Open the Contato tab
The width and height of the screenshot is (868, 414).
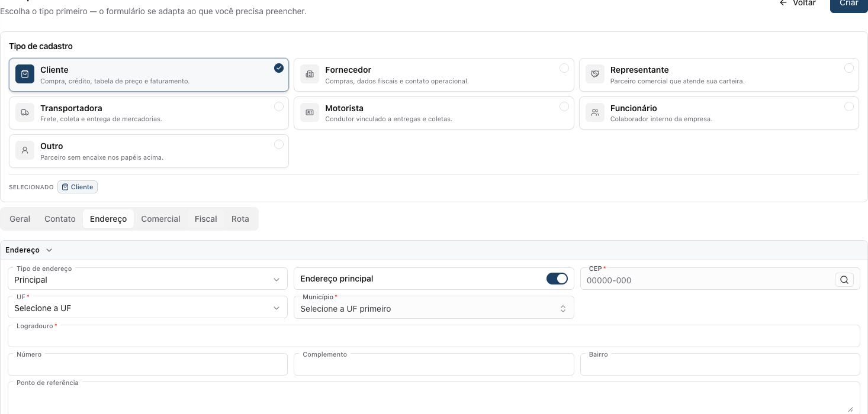[60, 219]
